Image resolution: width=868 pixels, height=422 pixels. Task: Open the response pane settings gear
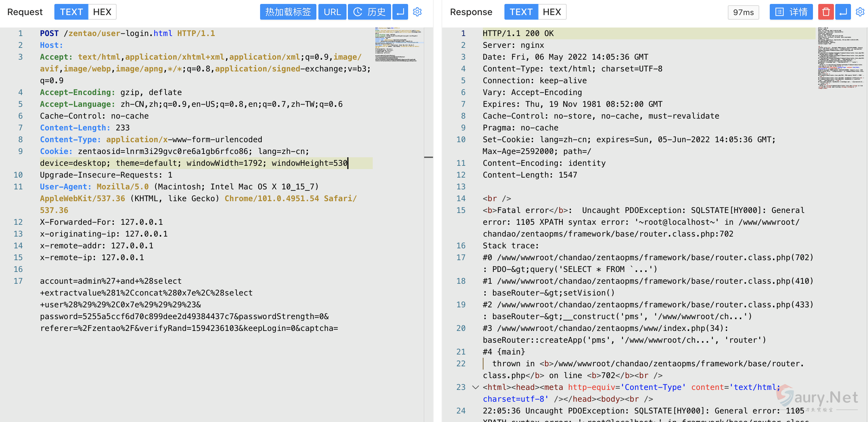(x=860, y=12)
